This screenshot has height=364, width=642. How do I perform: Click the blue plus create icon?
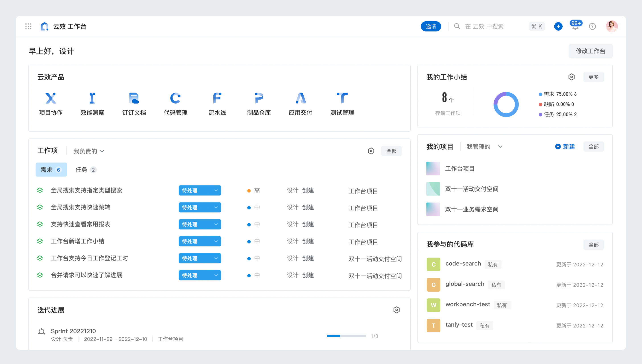click(558, 27)
